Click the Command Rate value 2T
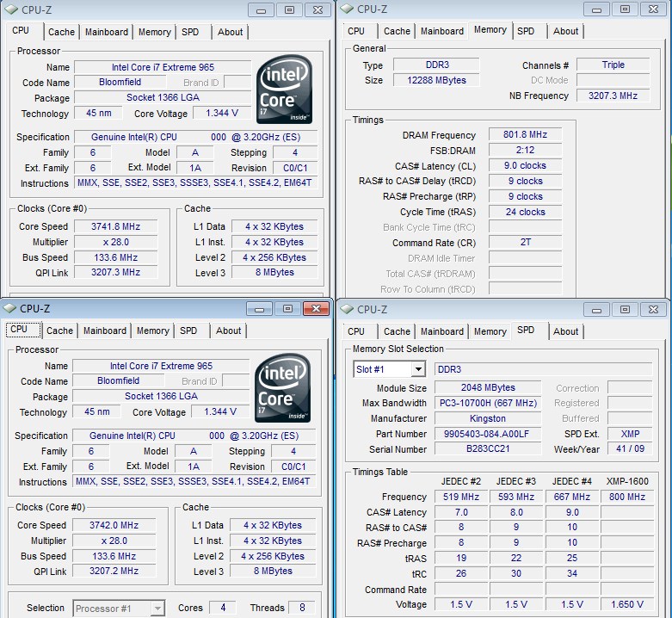The width and height of the screenshot is (672, 618). 525,243
